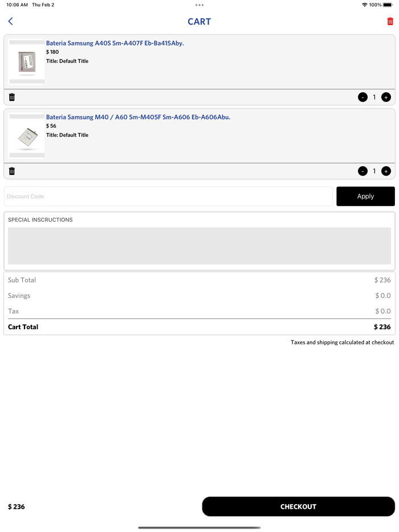Increase quantity of Samsung M40 / A60 battery
The image size is (399, 532).
click(x=386, y=171)
